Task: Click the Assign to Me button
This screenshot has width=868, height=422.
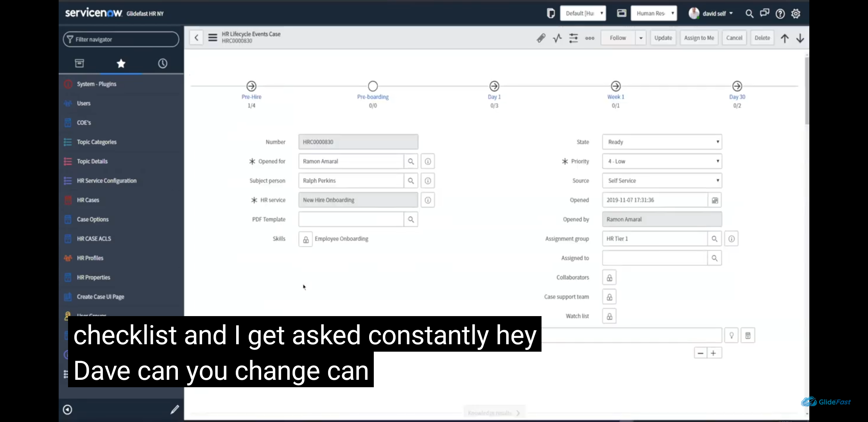Action: [x=699, y=38]
